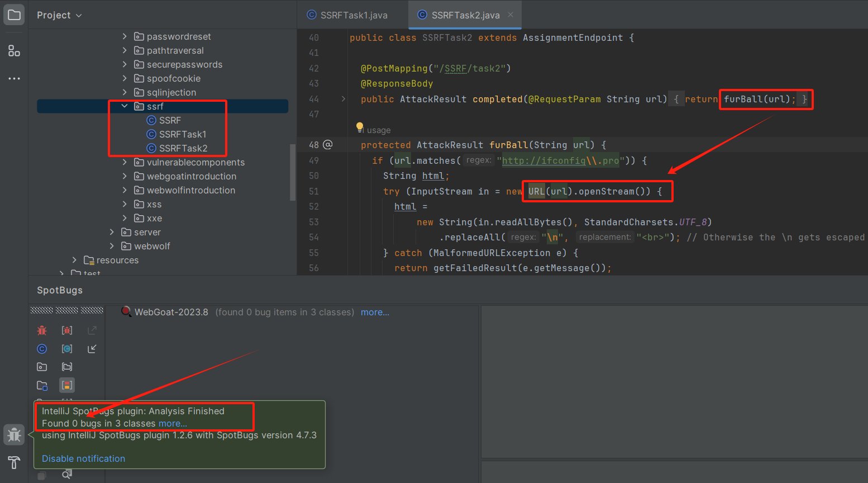Click the 1 usage hint above furBall

377,130
